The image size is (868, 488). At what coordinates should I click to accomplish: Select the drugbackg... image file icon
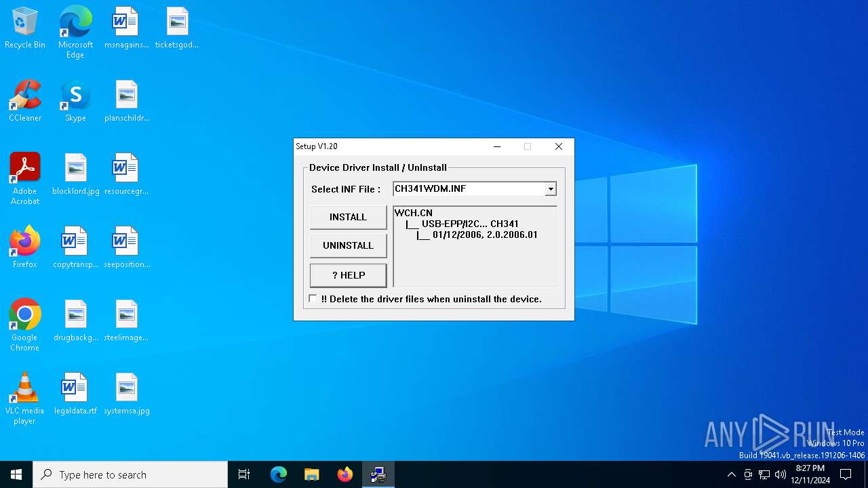tap(76, 321)
